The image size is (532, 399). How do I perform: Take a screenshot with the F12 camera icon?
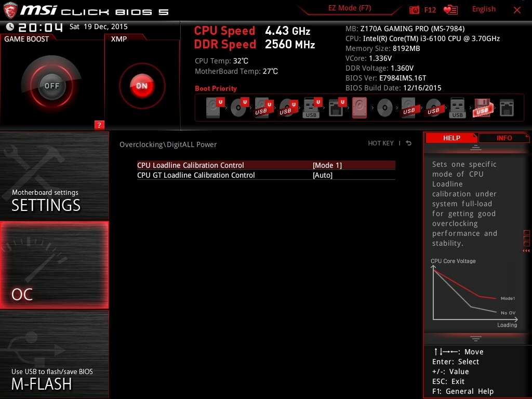pos(414,10)
